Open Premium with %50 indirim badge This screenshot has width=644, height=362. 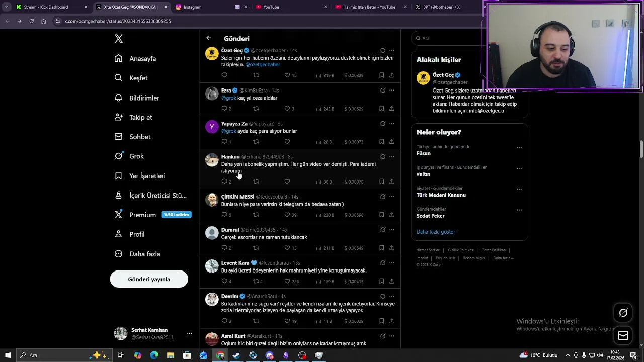coord(152,215)
